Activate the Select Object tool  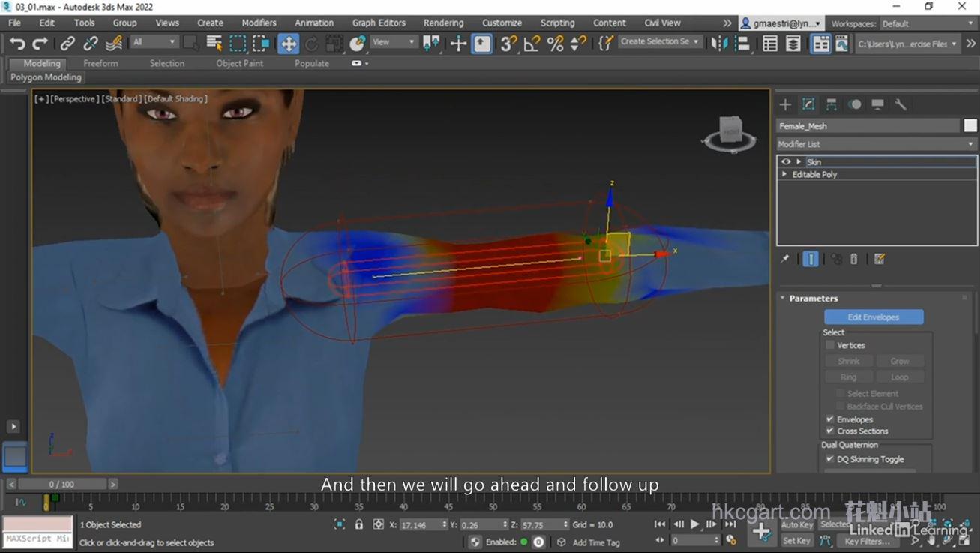coord(191,44)
